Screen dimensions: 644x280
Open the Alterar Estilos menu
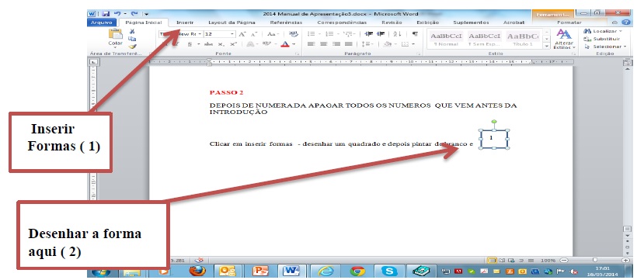pyautogui.click(x=564, y=40)
